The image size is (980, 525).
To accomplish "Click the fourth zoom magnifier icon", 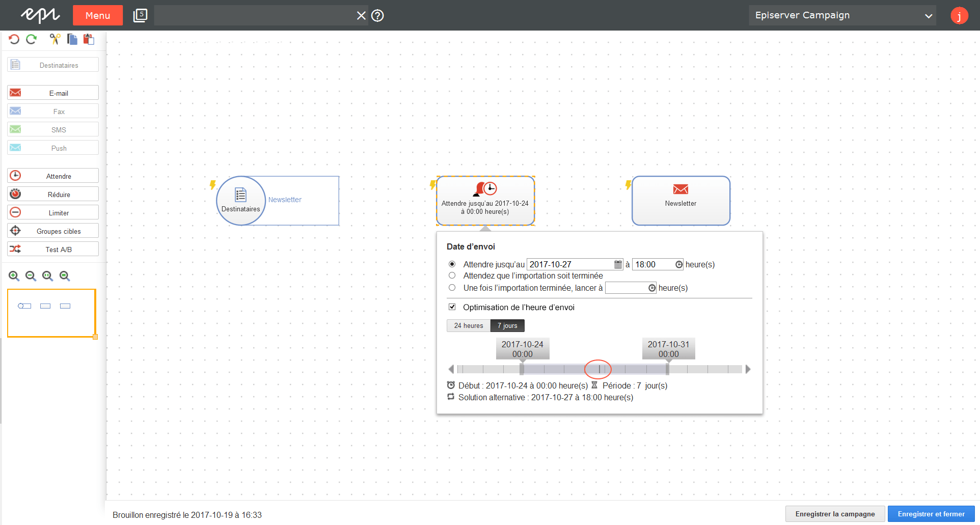I will pyautogui.click(x=65, y=276).
